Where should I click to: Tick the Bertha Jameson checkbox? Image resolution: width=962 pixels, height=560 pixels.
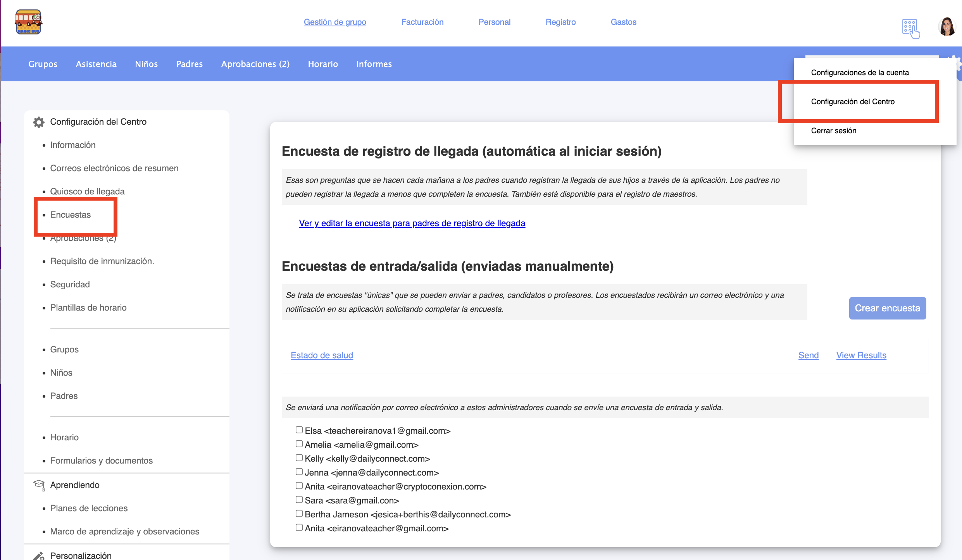tap(299, 514)
